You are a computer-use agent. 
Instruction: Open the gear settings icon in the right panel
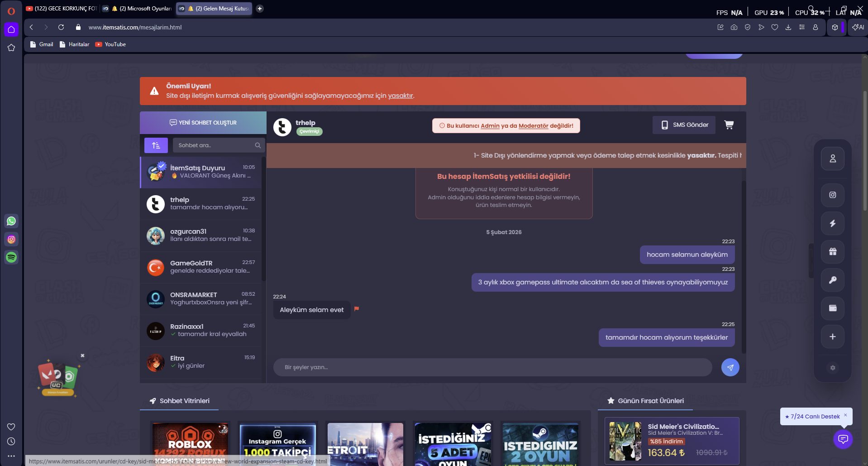(x=833, y=368)
